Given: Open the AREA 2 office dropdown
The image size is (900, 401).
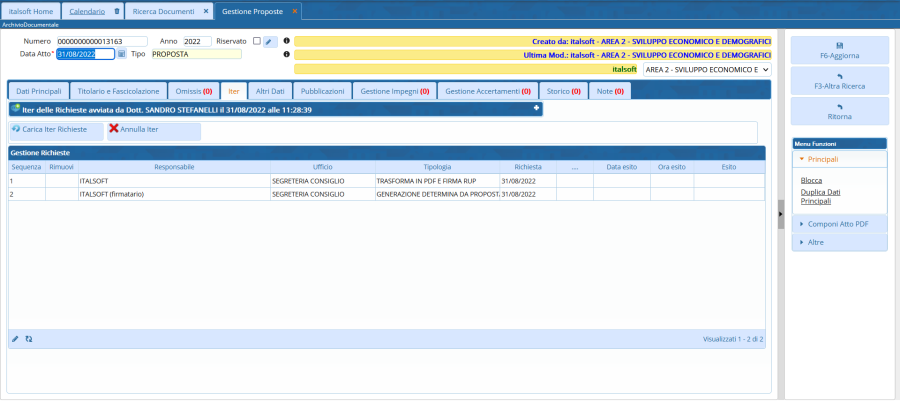Looking at the screenshot, I should click(x=706, y=70).
